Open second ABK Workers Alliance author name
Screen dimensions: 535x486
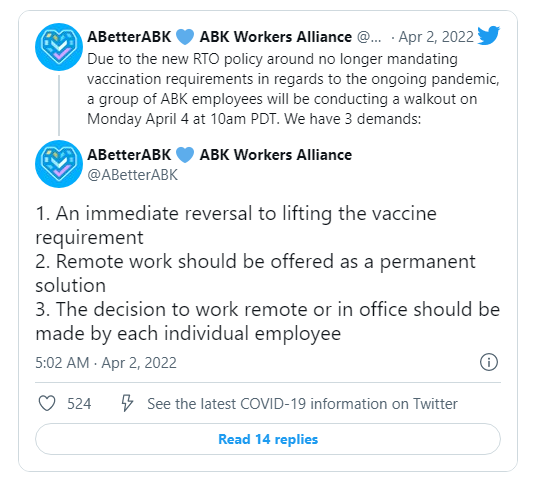point(276,155)
